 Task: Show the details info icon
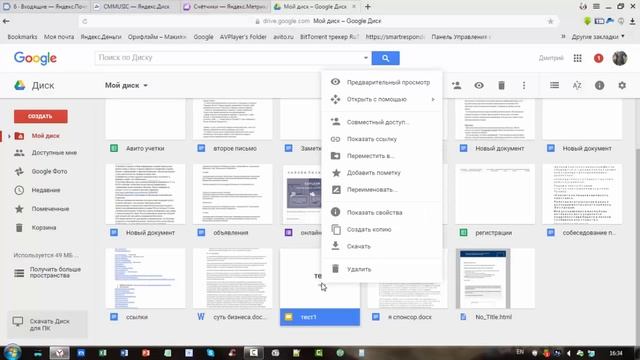click(599, 85)
